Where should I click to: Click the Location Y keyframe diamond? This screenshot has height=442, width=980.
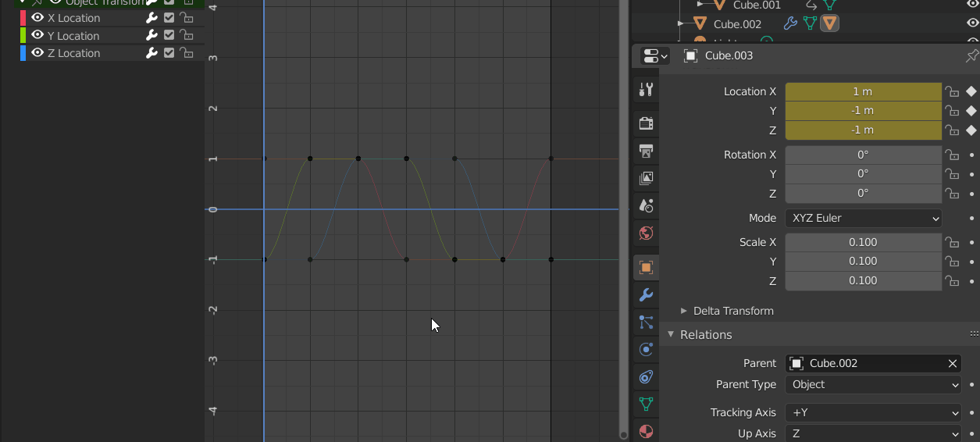point(971,111)
